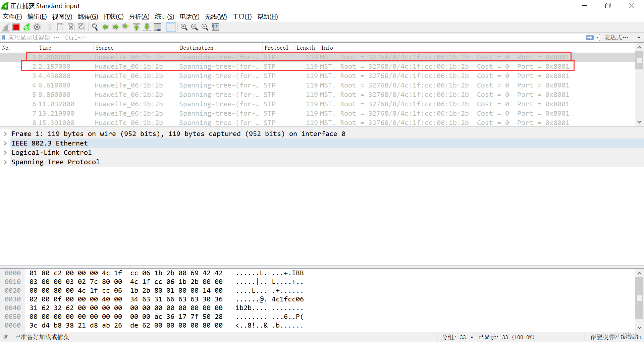644x342 pixels.
Task: Toggle auto-scroll during live capture
Action: (x=157, y=27)
